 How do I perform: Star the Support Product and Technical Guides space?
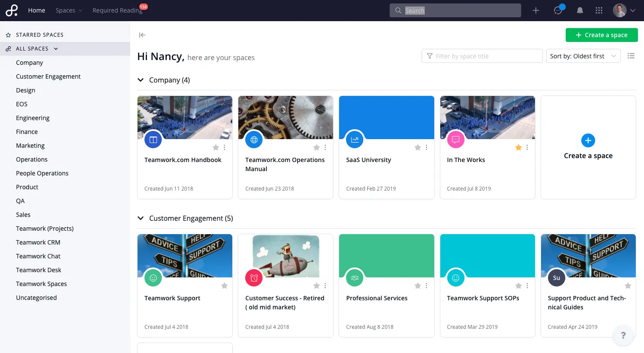tap(628, 286)
